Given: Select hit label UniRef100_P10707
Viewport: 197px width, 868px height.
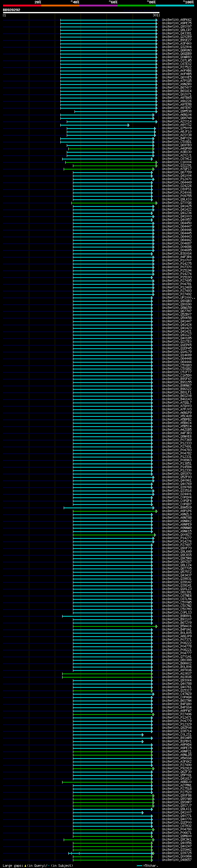Looking at the screenshot, I should [x=177, y=260].
